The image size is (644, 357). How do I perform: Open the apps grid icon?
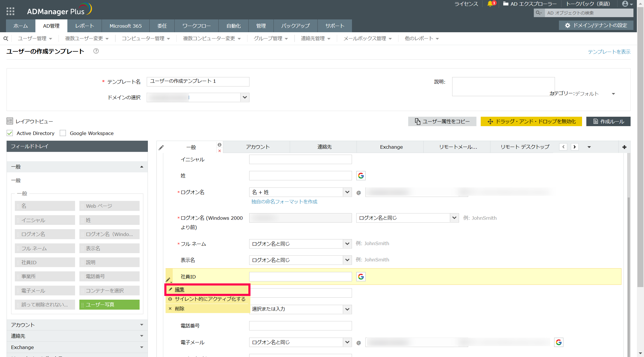[10, 11]
